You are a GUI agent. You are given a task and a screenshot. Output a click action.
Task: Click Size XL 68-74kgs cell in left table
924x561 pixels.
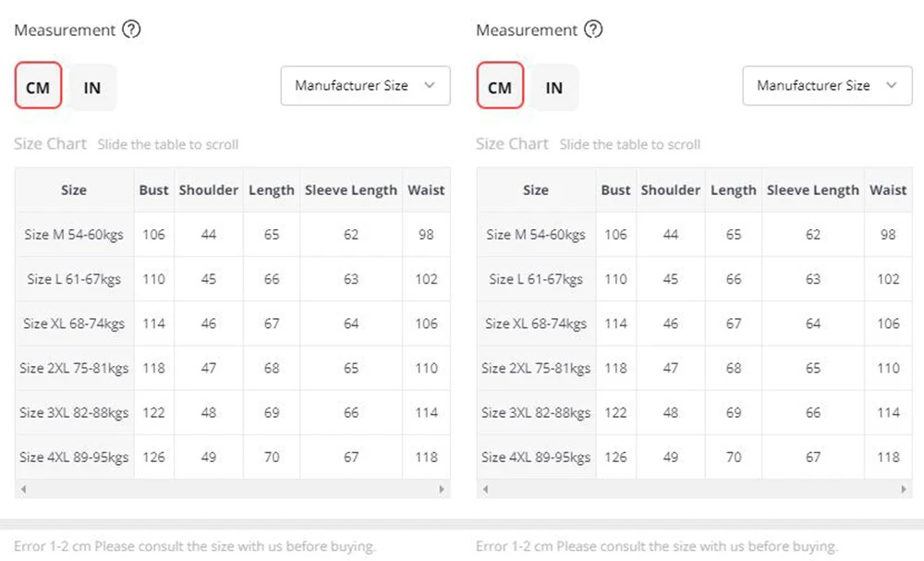click(x=74, y=323)
